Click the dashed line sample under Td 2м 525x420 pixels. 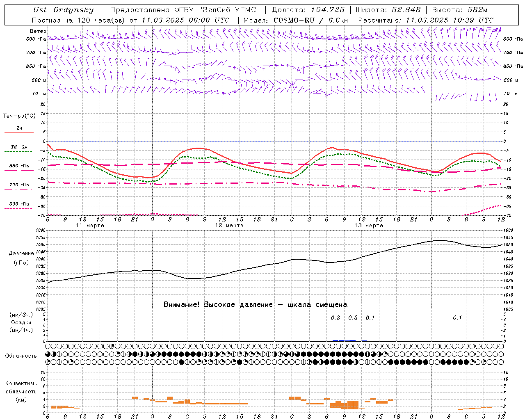(19, 152)
